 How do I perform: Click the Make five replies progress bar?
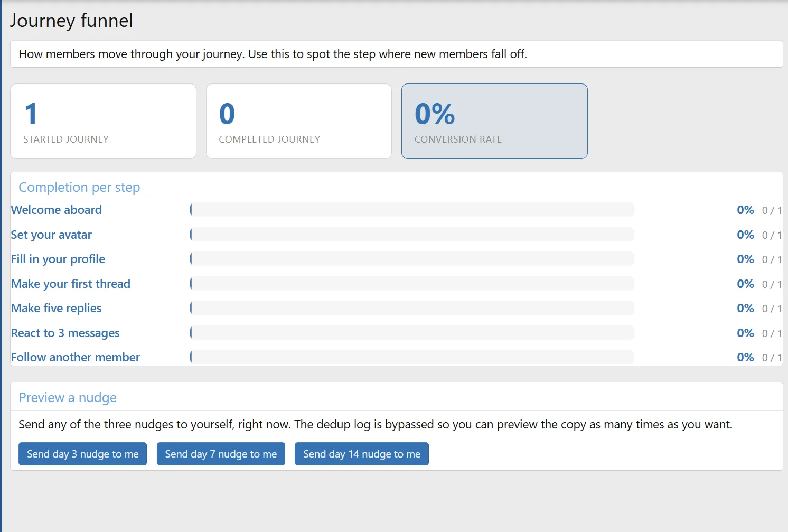point(412,308)
